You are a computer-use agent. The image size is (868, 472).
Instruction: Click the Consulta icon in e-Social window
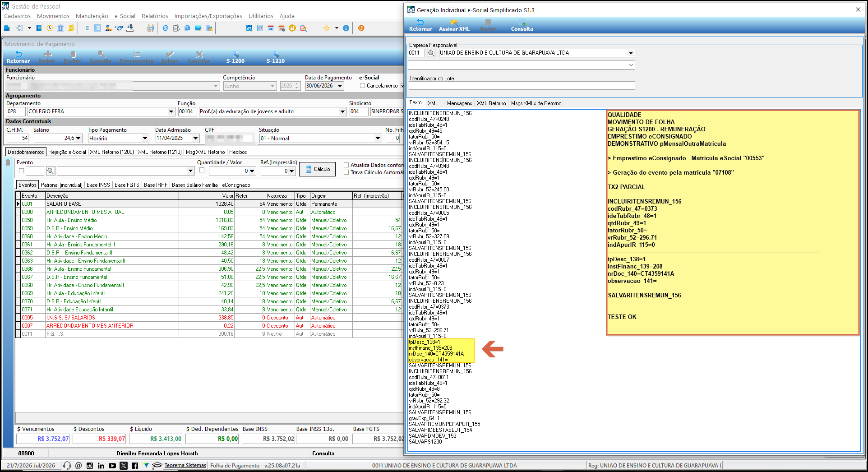click(x=522, y=25)
